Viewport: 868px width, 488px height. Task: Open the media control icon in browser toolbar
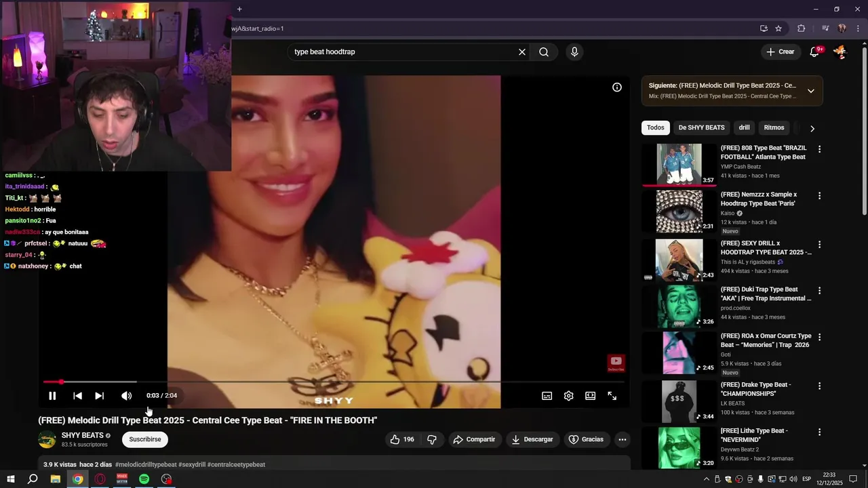(825, 28)
